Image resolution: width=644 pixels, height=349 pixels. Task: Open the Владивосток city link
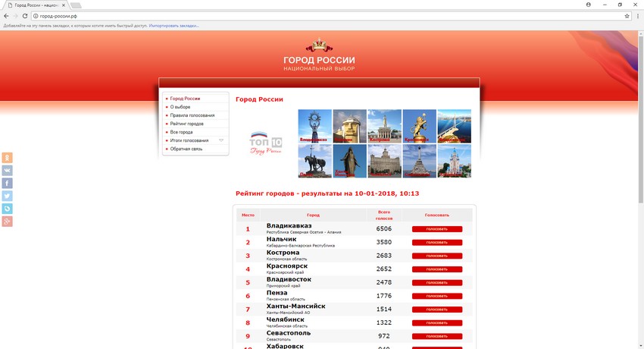pos(289,280)
